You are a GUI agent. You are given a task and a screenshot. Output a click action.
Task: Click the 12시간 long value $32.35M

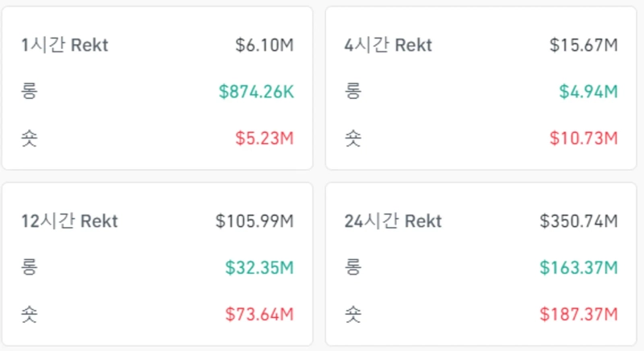(259, 267)
